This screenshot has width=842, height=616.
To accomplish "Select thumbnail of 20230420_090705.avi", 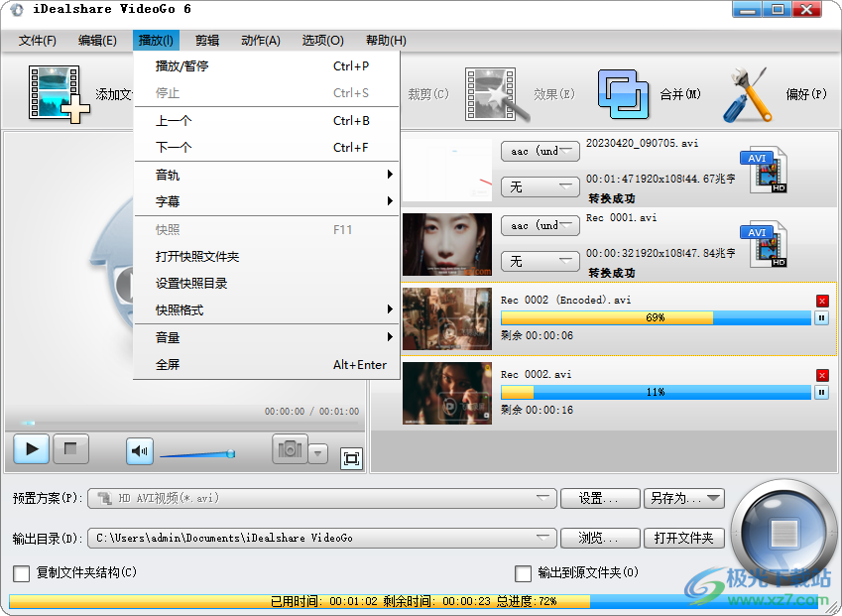I will (447, 171).
